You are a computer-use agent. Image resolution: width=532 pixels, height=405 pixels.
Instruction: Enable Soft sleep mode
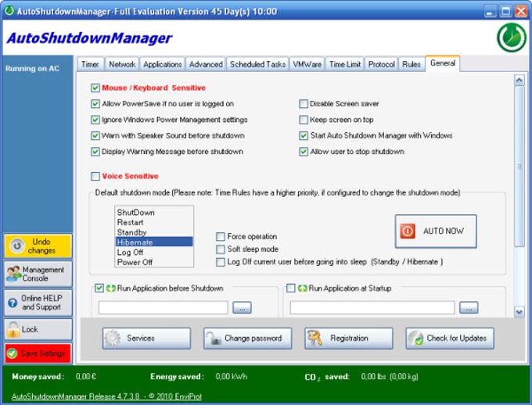tap(221, 249)
